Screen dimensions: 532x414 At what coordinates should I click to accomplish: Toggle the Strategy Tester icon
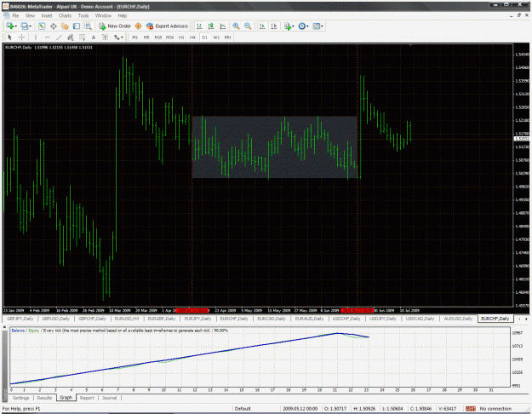pyautogui.click(x=88, y=26)
